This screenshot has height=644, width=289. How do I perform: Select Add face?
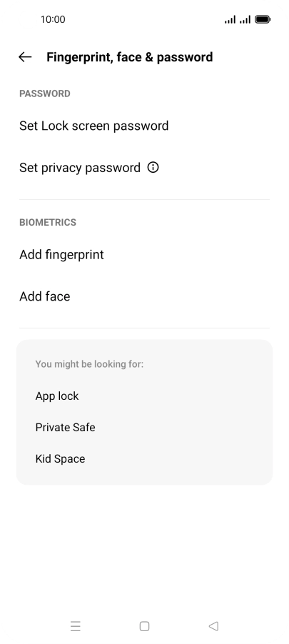pos(144,296)
